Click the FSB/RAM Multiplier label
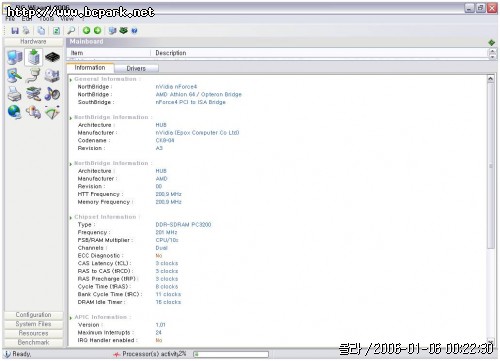This screenshot has height=361, width=500. pos(105,240)
